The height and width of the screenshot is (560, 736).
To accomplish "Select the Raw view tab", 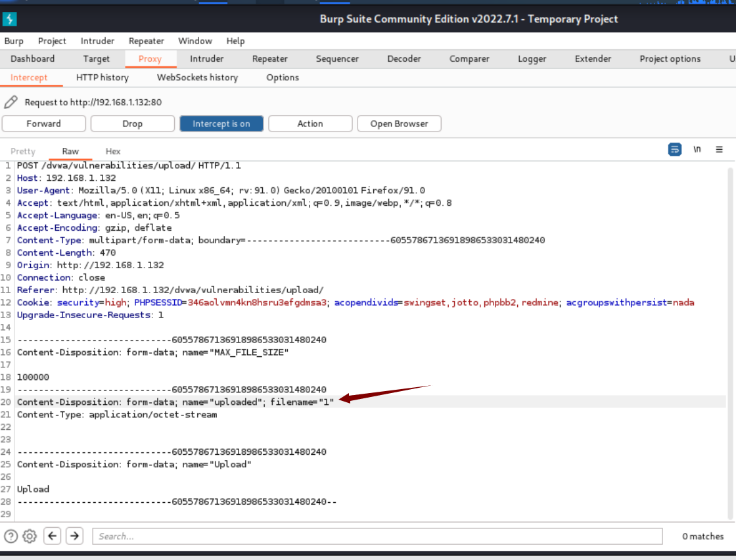I will (x=70, y=151).
